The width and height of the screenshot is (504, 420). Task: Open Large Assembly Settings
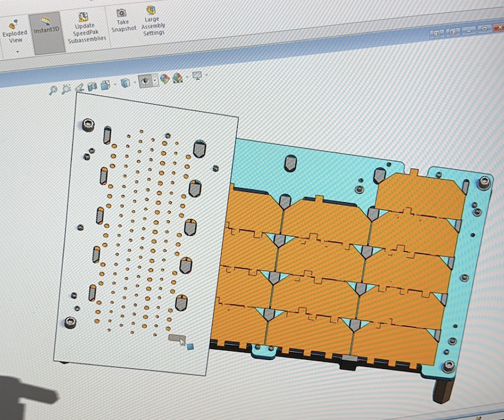click(x=153, y=21)
